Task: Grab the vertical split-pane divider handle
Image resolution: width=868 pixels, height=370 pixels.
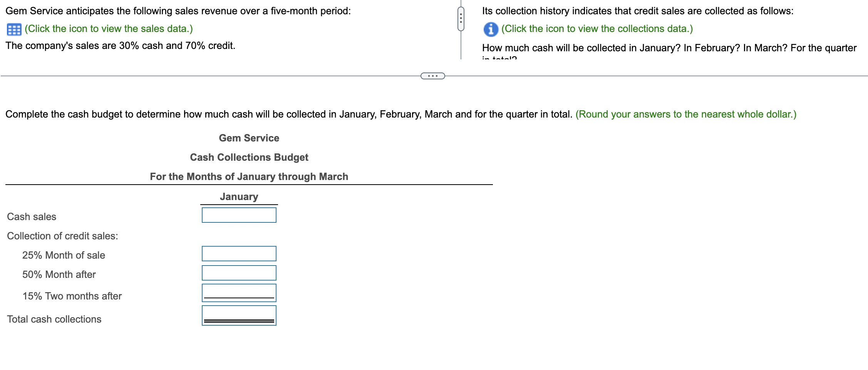Action: click(x=461, y=19)
